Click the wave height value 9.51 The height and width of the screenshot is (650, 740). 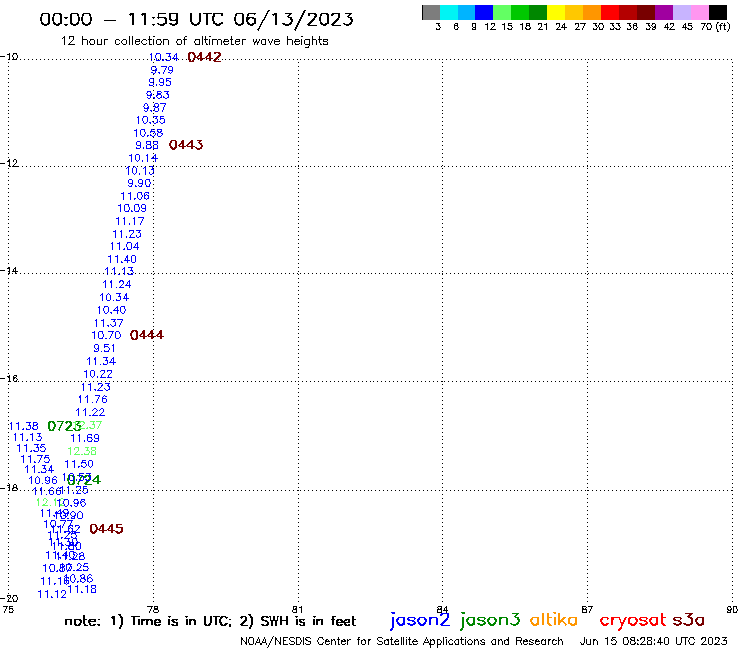(104, 348)
